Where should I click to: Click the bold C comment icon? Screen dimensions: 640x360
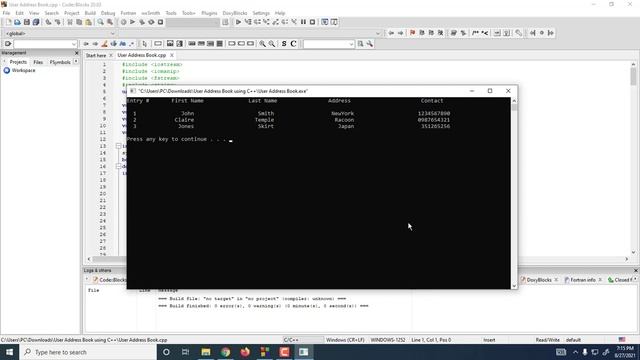pos(293,44)
